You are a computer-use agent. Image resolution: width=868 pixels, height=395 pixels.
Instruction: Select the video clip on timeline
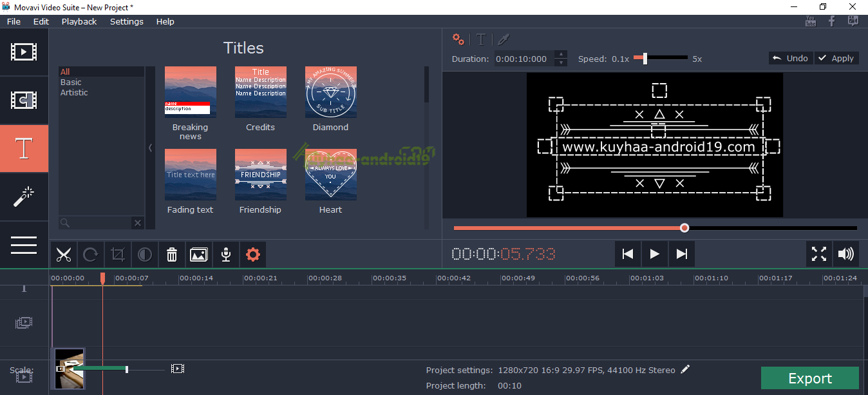pyautogui.click(x=68, y=369)
